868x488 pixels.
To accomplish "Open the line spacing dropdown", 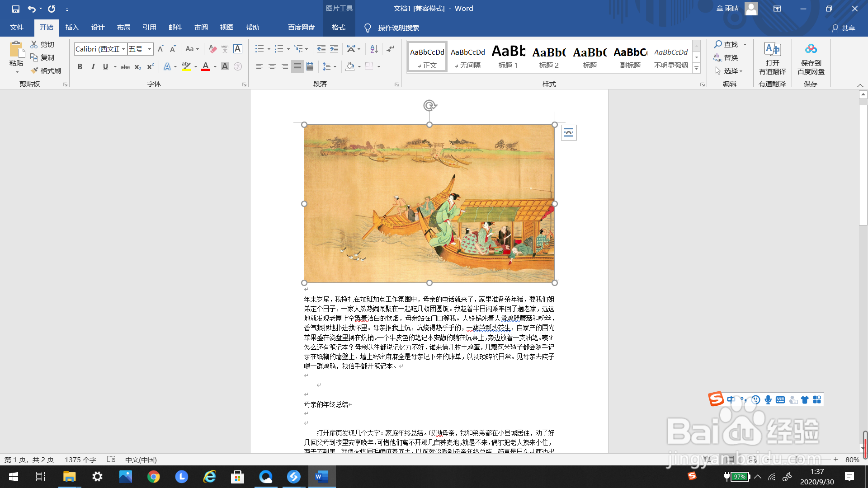I will 330,66.
